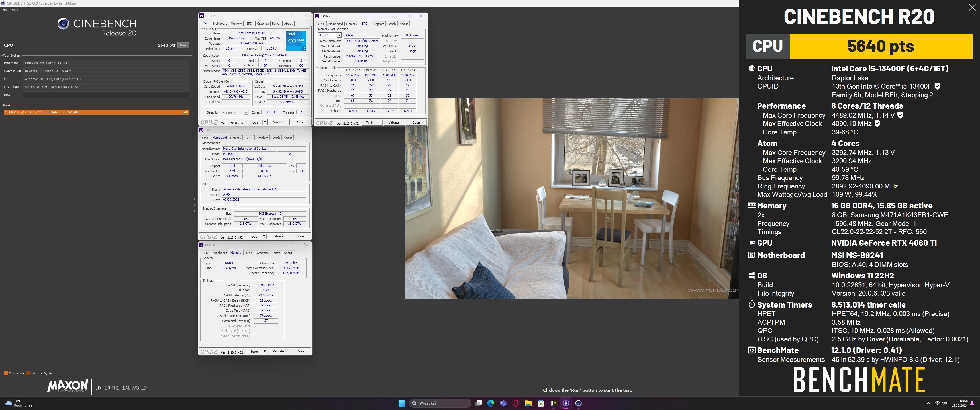Click the yellow 5640 pts score bar

pos(881,46)
